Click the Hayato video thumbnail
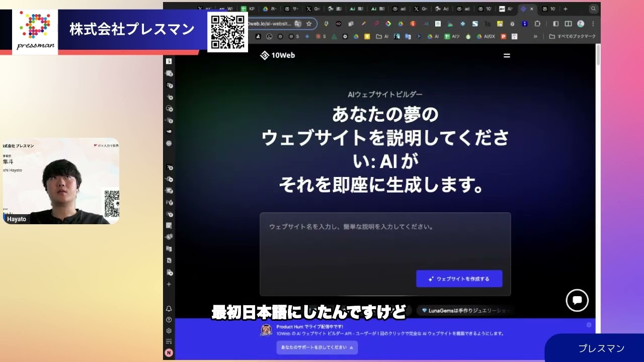 coord(61,181)
